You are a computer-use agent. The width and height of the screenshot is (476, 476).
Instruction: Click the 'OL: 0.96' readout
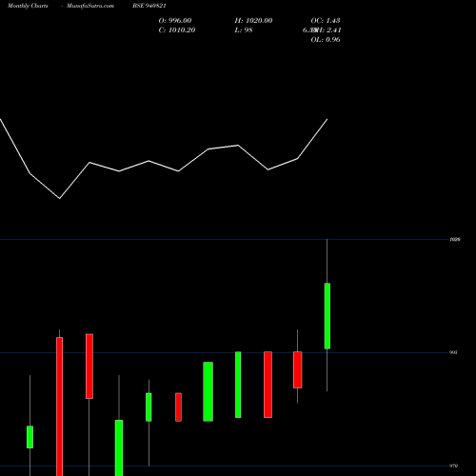tap(326, 40)
